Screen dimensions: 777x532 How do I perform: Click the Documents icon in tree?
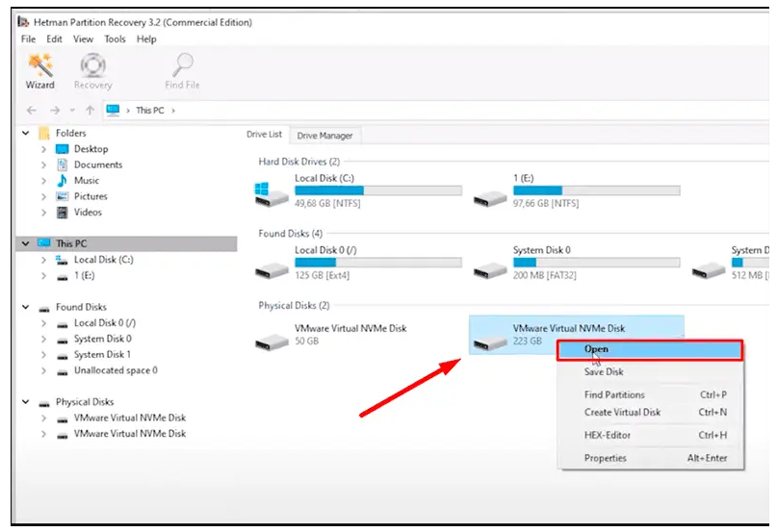[62, 165]
